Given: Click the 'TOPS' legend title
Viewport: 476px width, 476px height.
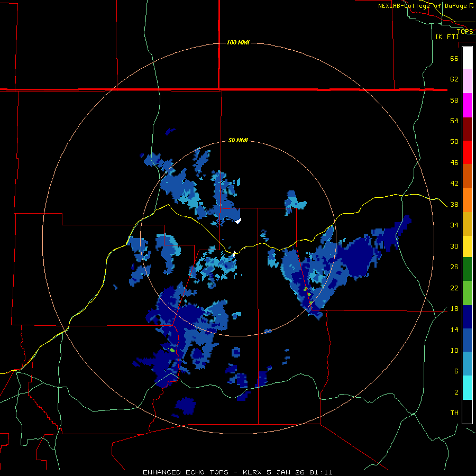Looking at the screenshot, I should (x=465, y=31).
